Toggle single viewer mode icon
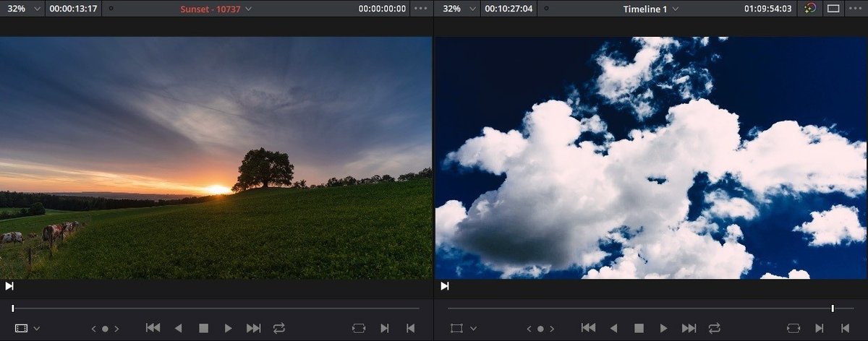 coord(833,9)
